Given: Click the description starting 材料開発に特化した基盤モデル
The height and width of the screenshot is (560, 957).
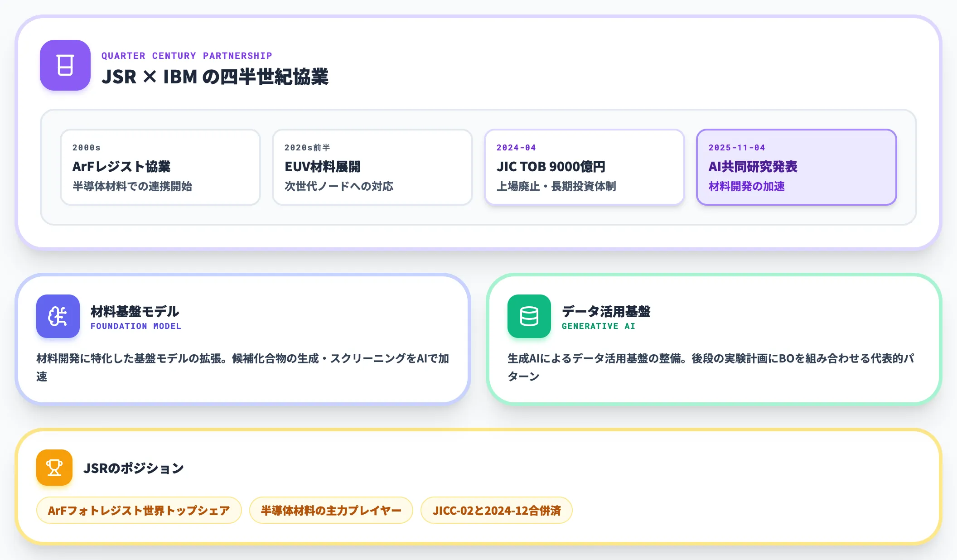Looking at the screenshot, I should [x=243, y=367].
